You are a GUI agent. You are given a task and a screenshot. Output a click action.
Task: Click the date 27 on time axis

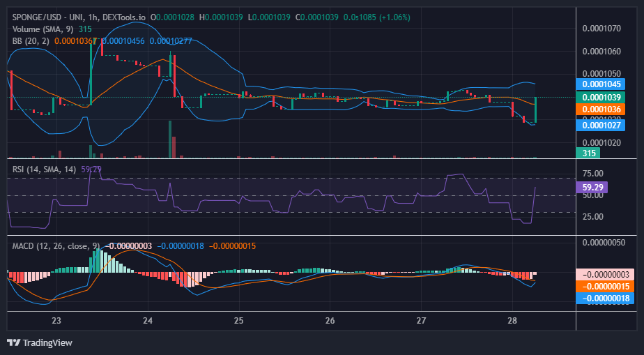pyautogui.click(x=422, y=321)
